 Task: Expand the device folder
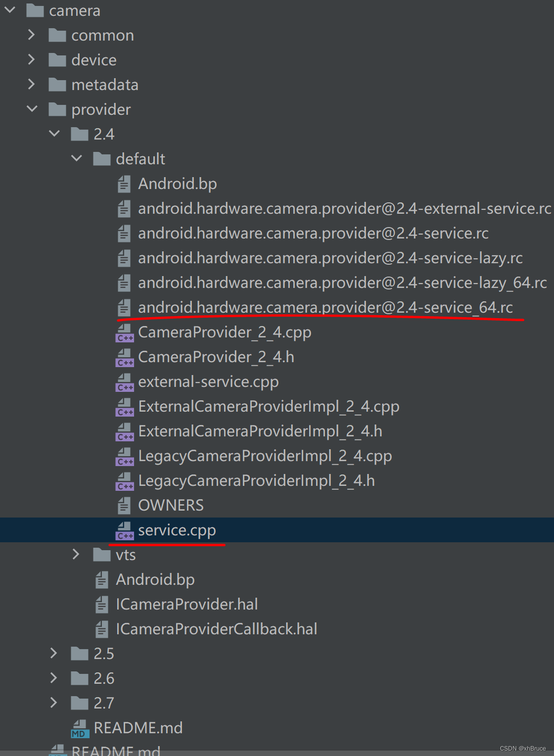point(32,59)
